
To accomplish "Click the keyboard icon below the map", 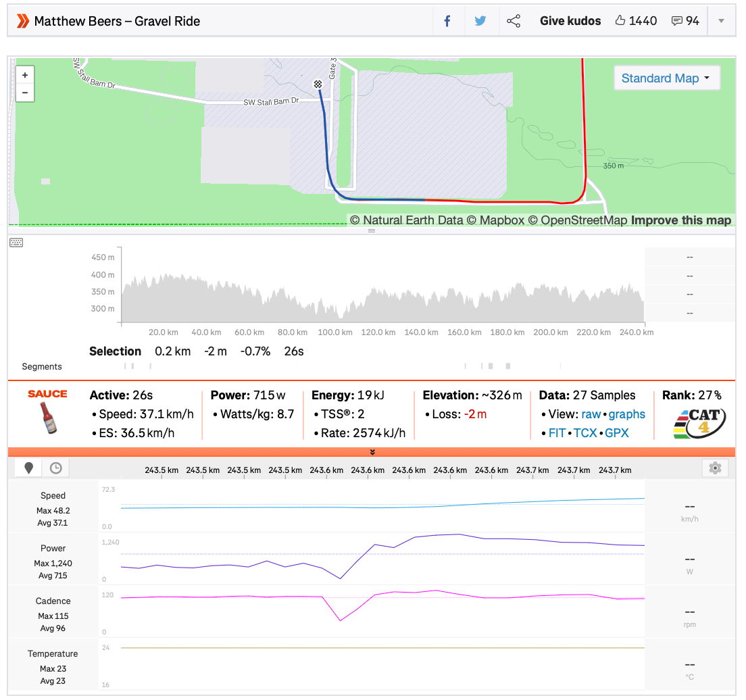I will [17, 243].
